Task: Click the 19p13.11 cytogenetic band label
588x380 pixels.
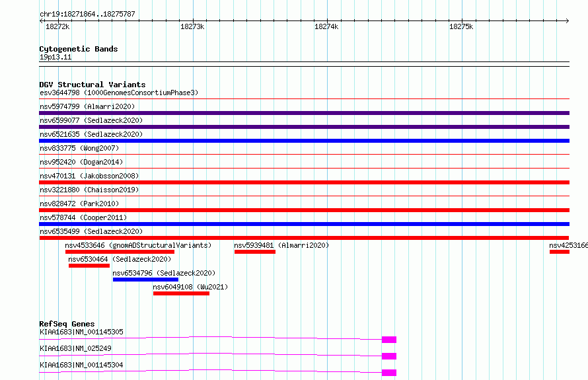Action: [x=55, y=57]
